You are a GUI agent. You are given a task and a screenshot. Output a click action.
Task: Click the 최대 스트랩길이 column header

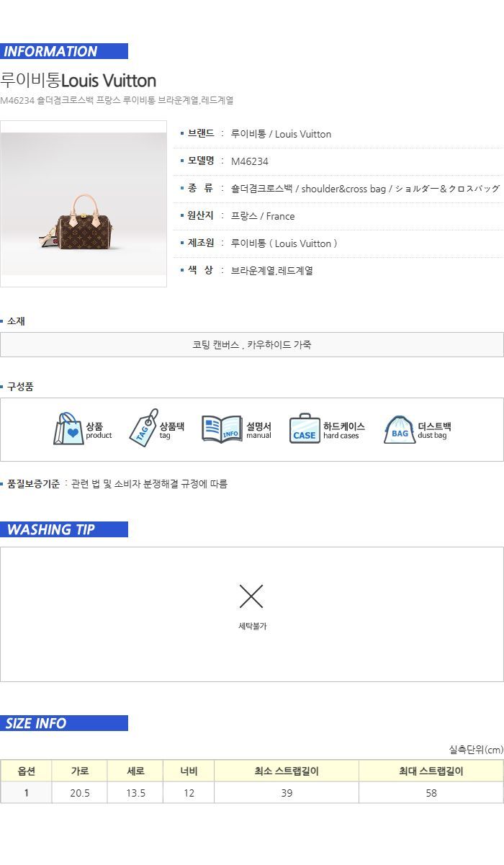431,771
